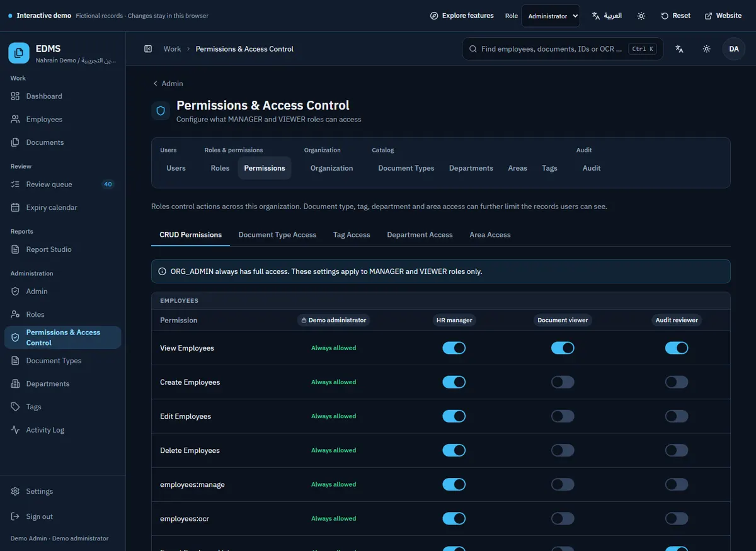Click the employees:ocr permission label
This screenshot has width=756, height=551.
pos(185,518)
